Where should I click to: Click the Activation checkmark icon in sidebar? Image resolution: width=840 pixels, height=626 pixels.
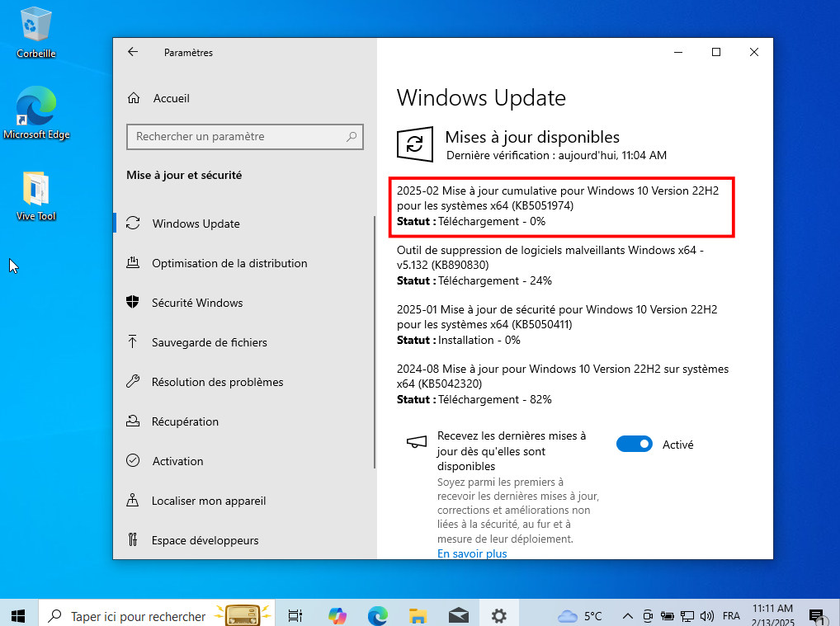click(133, 460)
